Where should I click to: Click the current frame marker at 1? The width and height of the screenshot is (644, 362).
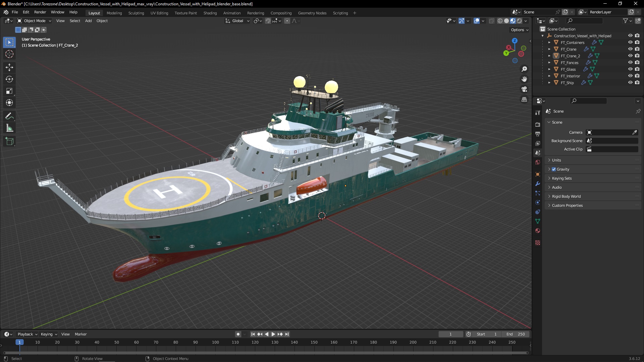coord(19,342)
